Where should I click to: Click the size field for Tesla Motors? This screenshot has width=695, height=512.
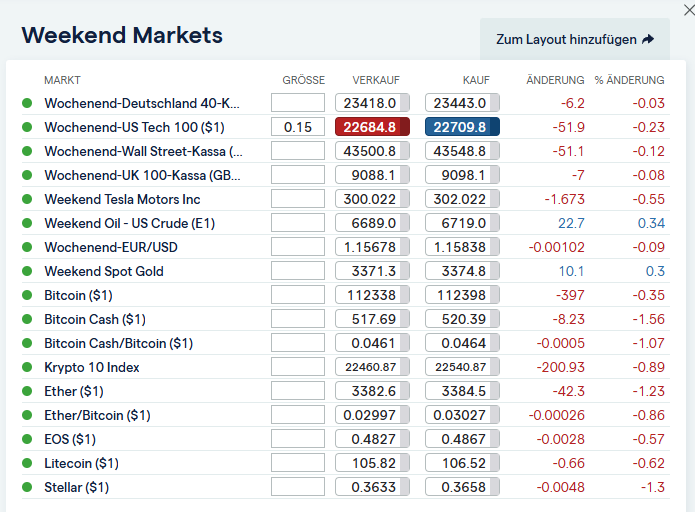[x=298, y=199]
